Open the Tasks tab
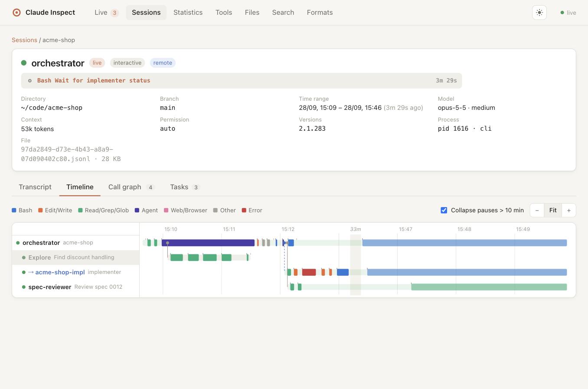This screenshot has height=389, width=588. (x=185, y=187)
